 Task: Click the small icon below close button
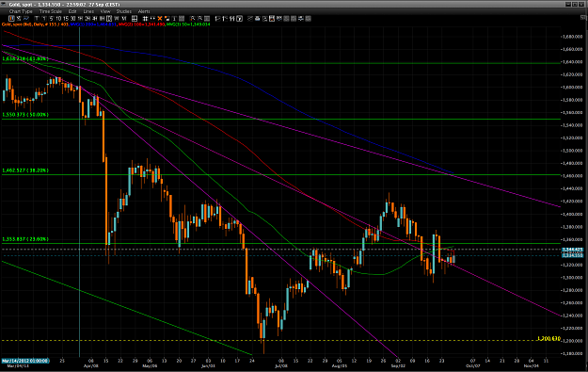pyautogui.click(x=583, y=17)
